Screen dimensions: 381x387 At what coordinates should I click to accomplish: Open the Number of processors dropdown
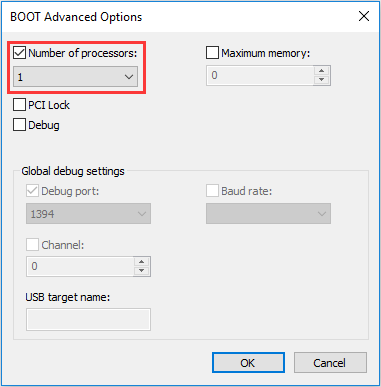(x=75, y=77)
